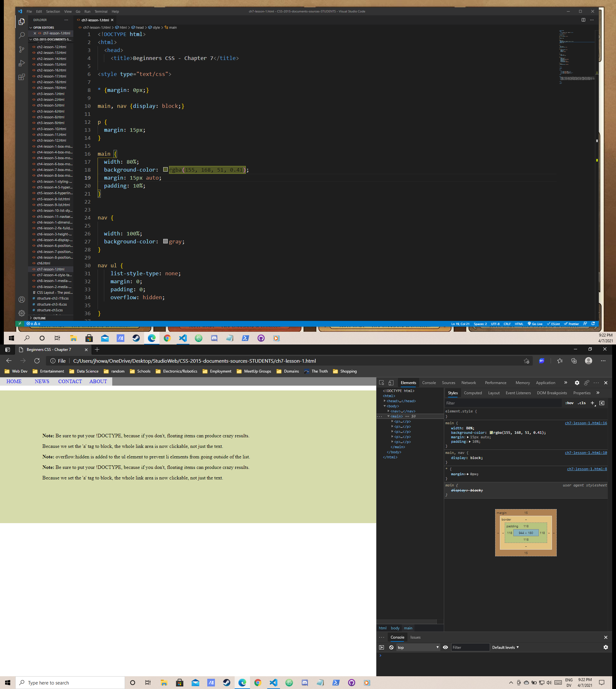Click the Styles filter input field
Screen dimensions: 616x689
501,403
